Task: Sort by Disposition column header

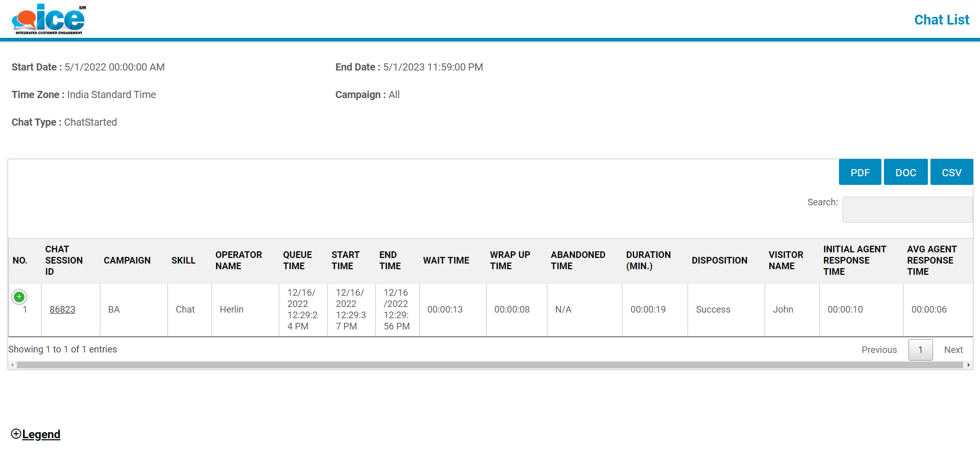Action: pyautogui.click(x=719, y=260)
